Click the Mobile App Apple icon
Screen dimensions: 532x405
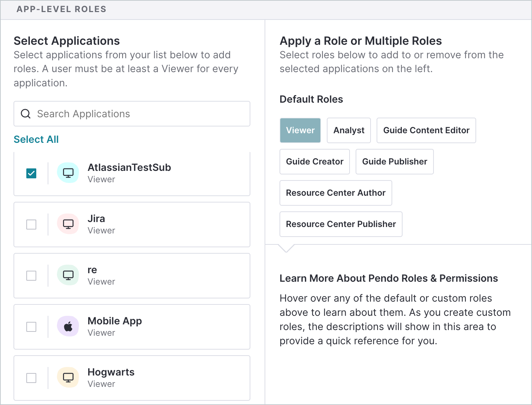[x=68, y=326]
